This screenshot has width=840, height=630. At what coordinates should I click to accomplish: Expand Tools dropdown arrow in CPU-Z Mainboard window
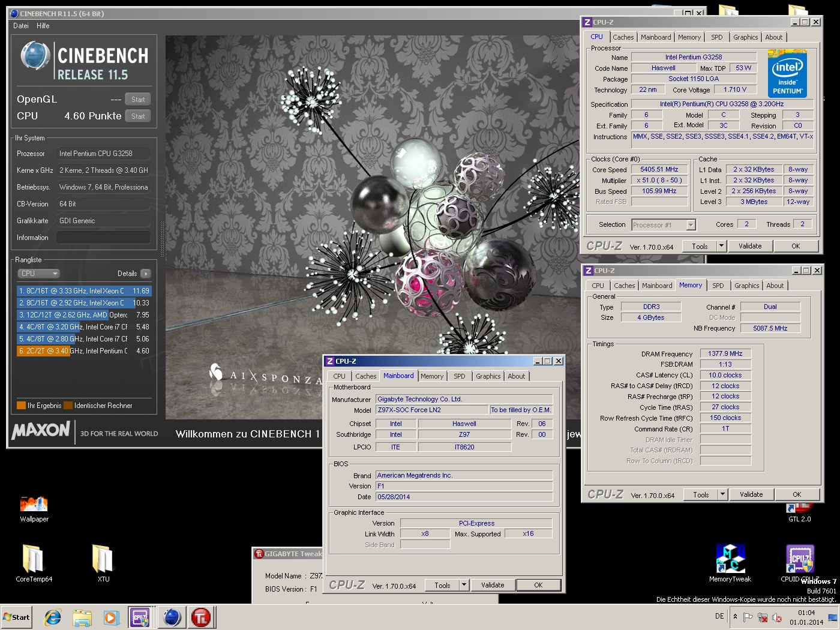click(x=464, y=585)
